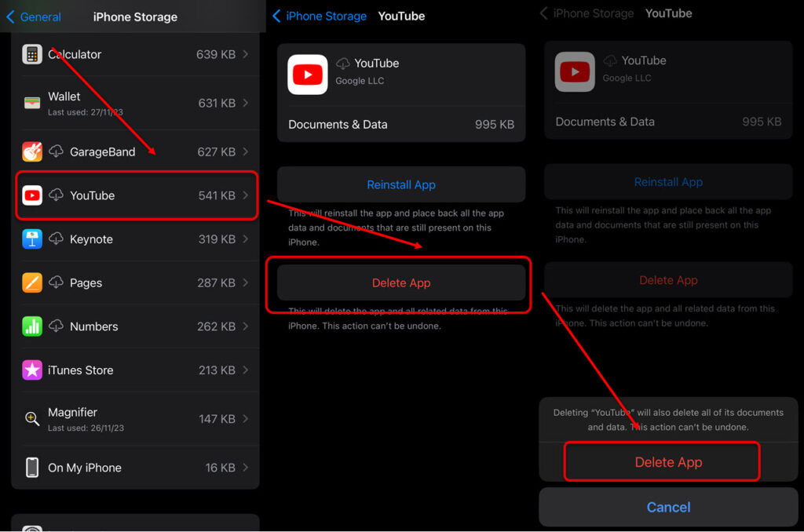Expand GarageBand row via its chevron

pyautogui.click(x=246, y=151)
